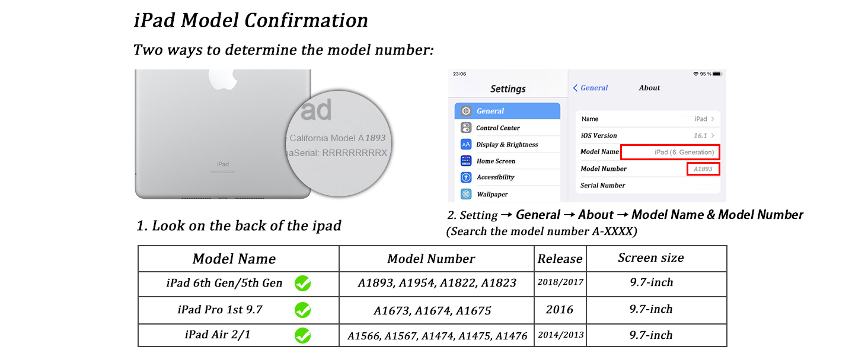Open the iOS Version row chevron
Image resolution: width=868 pixels, height=356 pixels.
click(x=713, y=135)
